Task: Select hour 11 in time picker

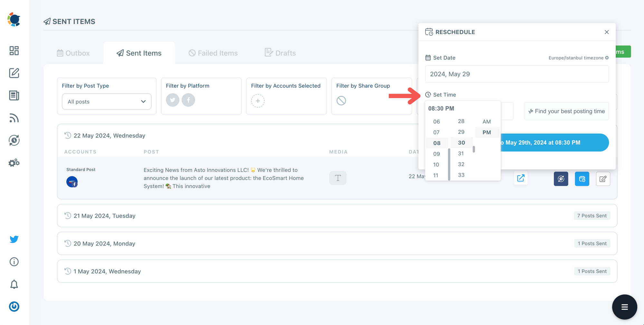Action: click(437, 175)
